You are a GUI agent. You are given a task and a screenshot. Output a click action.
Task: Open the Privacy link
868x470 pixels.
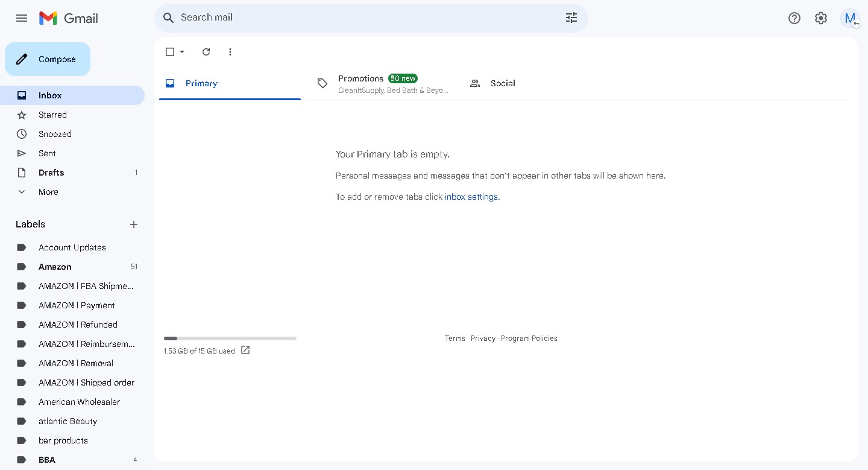(483, 338)
